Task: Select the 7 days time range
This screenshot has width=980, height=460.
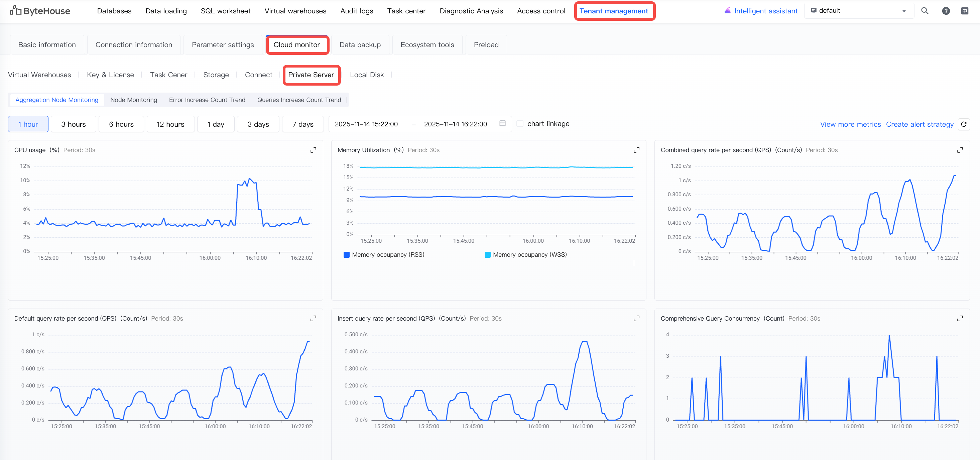Action: pos(302,124)
